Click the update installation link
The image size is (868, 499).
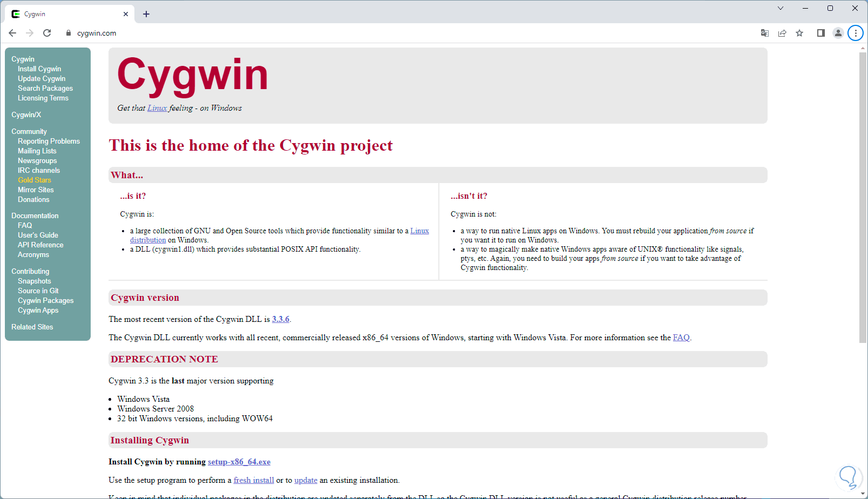coord(306,480)
